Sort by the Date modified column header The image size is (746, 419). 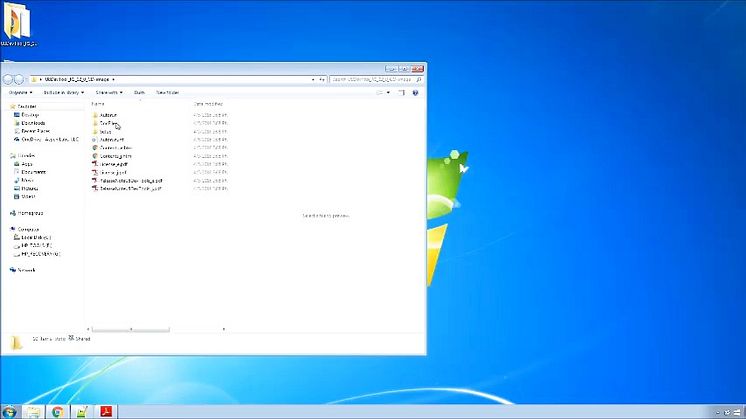point(208,104)
